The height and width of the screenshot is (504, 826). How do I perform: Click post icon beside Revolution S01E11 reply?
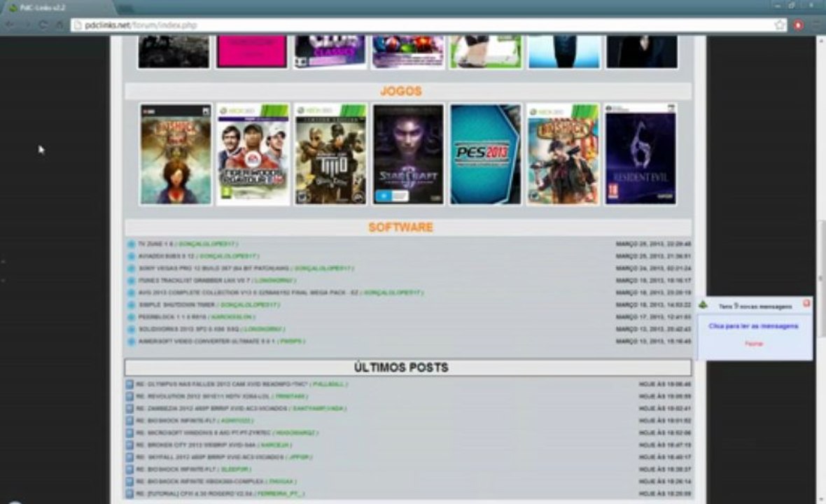(x=129, y=396)
